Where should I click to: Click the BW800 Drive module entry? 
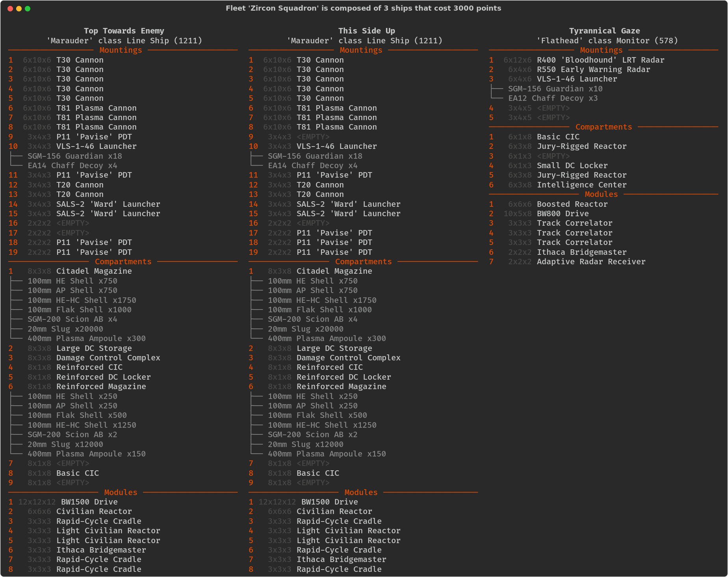[563, 213]
